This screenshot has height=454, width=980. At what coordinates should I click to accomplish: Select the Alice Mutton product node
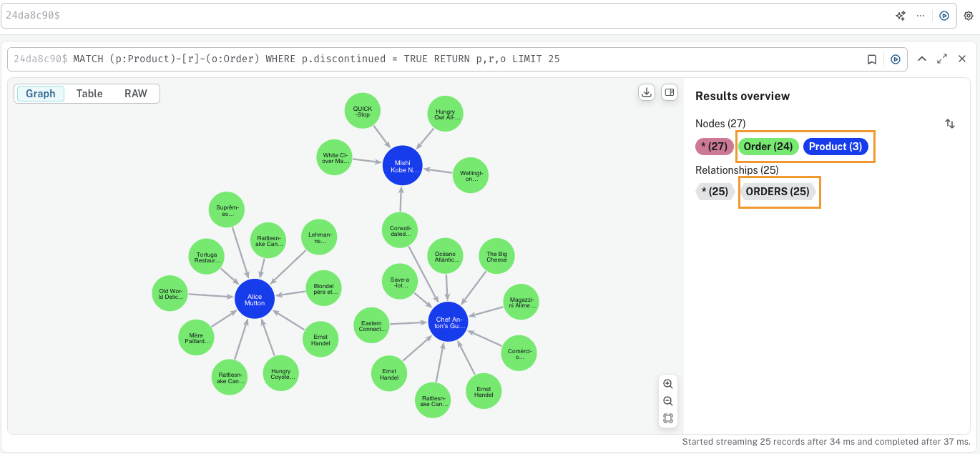(x=255, y=300)
